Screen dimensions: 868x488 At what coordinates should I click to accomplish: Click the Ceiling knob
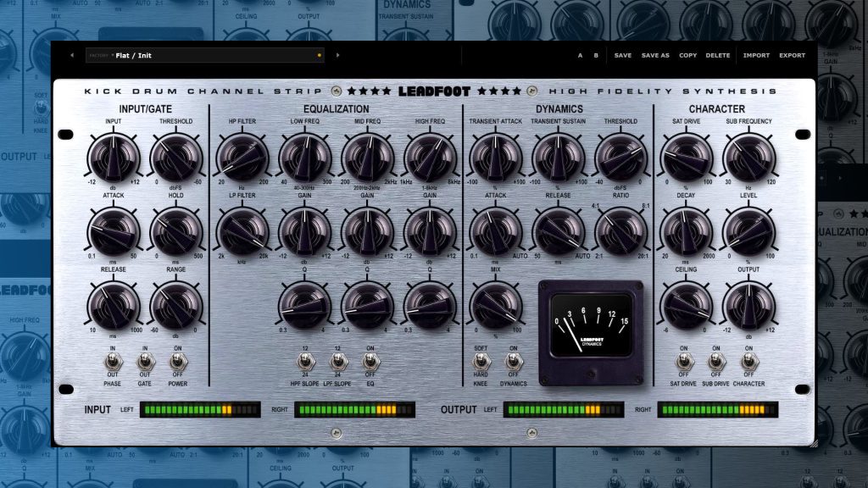pyautogui.click(x=686, y=306)
